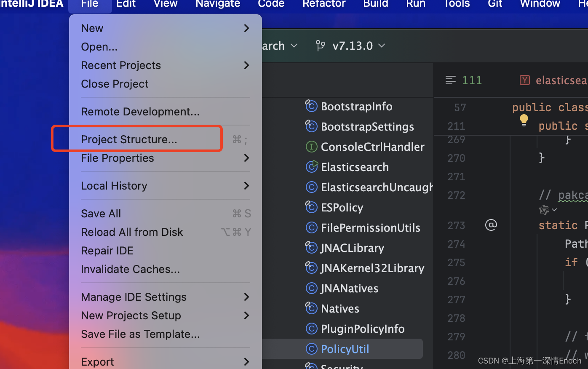Close the open File menu title

90,4
